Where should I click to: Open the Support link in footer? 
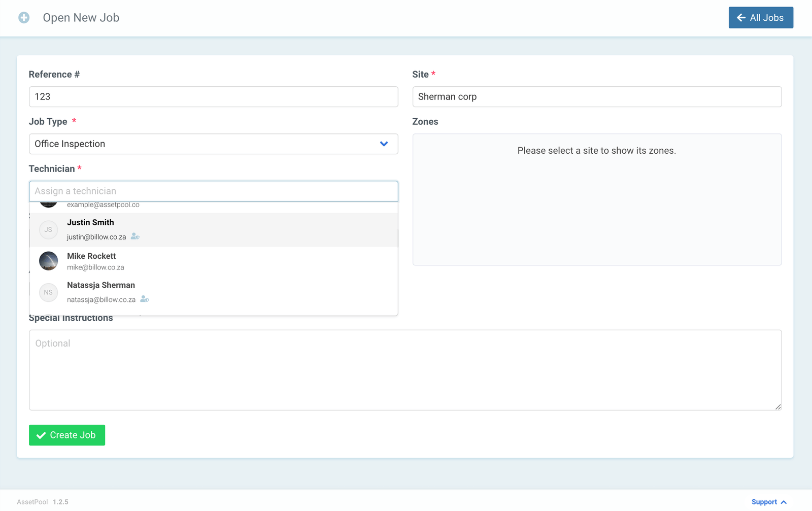coord(764,502)
